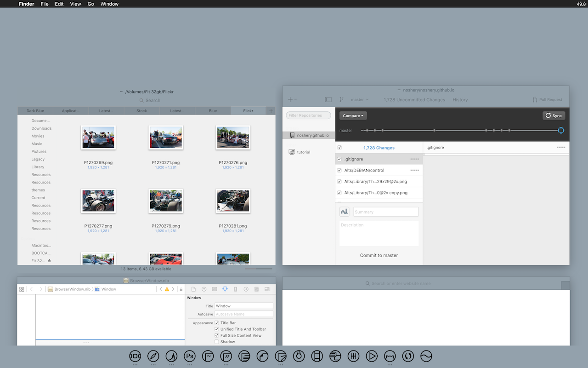
Task: Select the P1270271.png thumbnail
Action: coord(166,138)
